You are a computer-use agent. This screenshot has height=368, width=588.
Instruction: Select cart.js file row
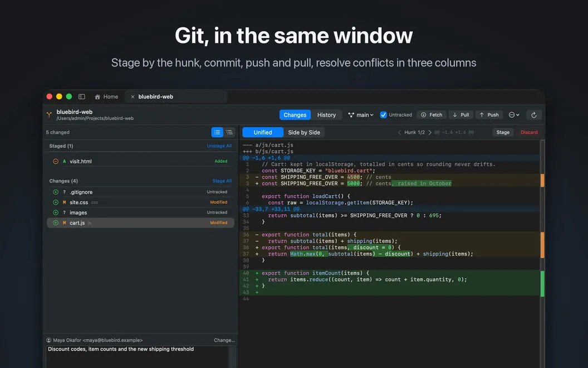point(141,222)
